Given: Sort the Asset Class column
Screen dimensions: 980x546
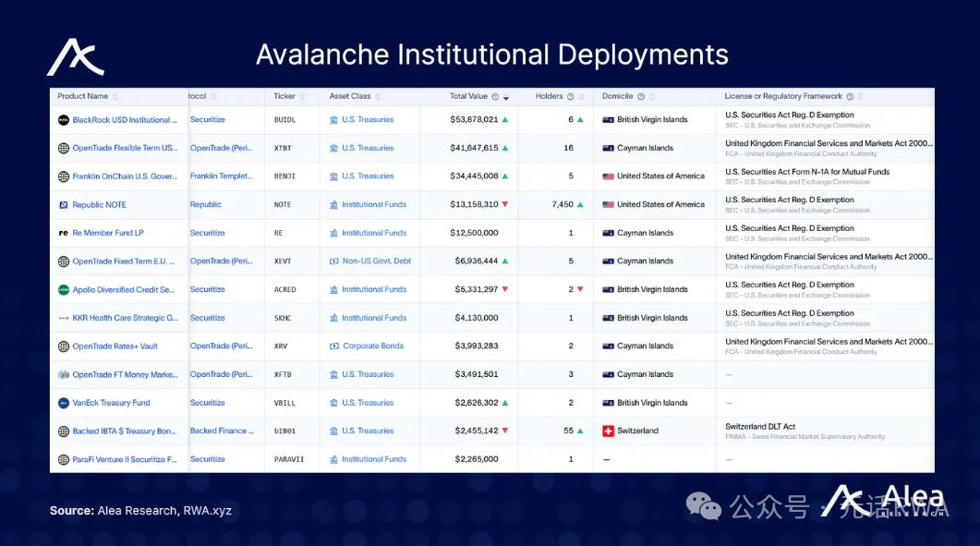Looking at the screenshot, I should (x=378, y=96).
